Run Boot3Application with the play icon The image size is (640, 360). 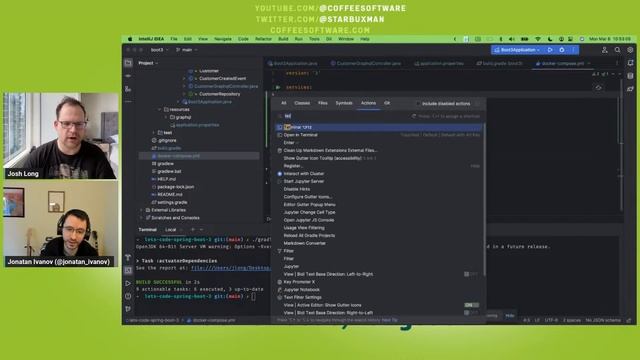point(550,50)
